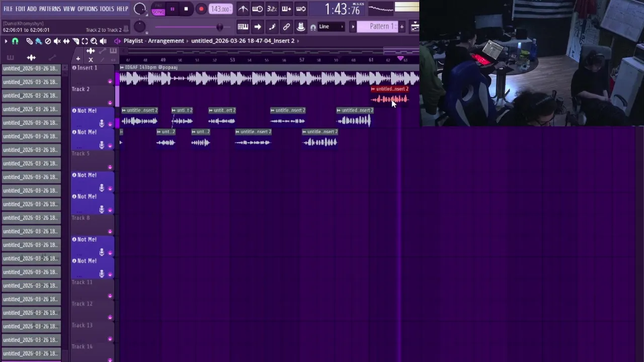Open the FILE menu
Screen dimensions: 644x362
(8, 9)
